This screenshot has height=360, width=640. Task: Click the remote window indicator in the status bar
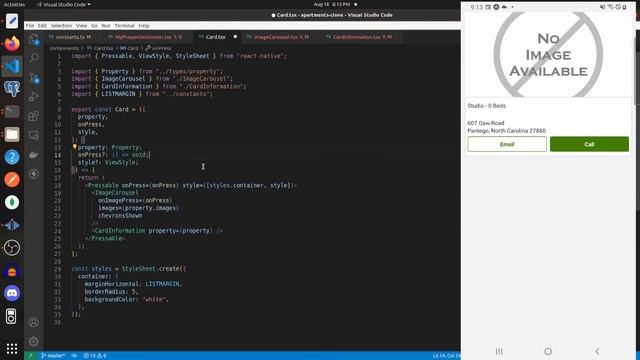(x=30, y=356)
